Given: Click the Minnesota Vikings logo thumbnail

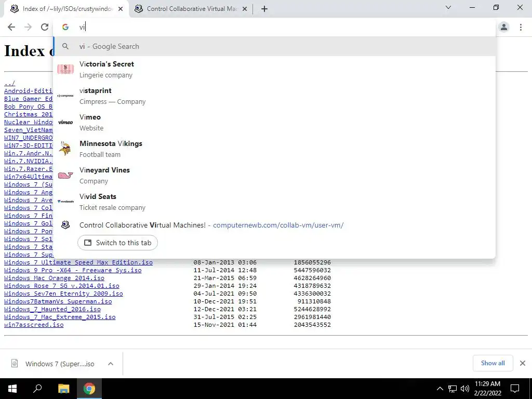Looking at the screenshot, I should tap(65, 149).
